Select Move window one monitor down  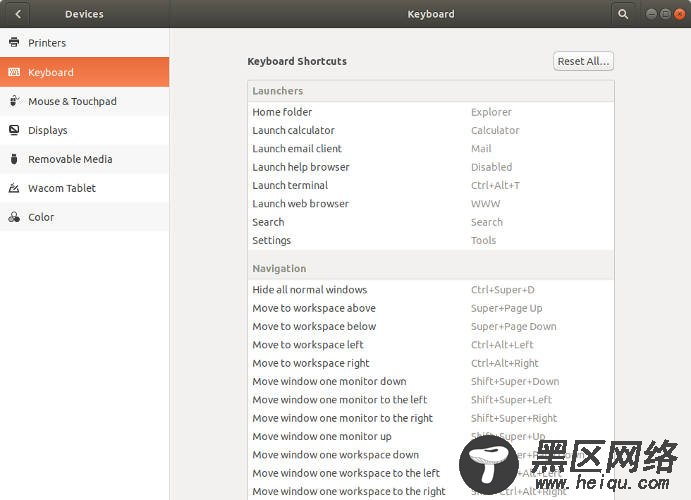pyautogui.click(x=431, y=381)
